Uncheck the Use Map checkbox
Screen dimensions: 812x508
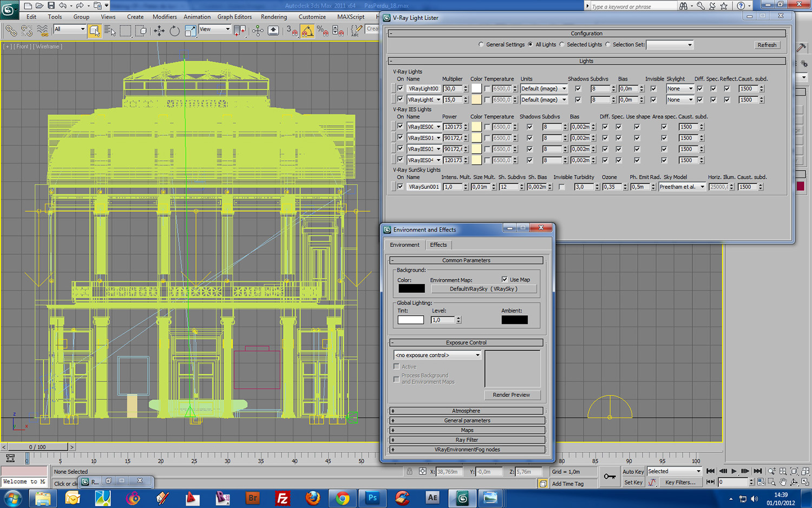pos(505,279)
